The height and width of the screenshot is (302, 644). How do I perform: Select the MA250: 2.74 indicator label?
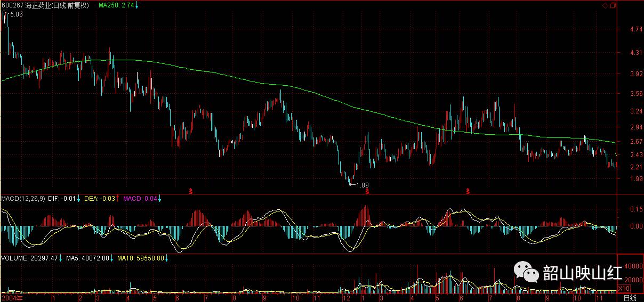(x=116, y=5)
